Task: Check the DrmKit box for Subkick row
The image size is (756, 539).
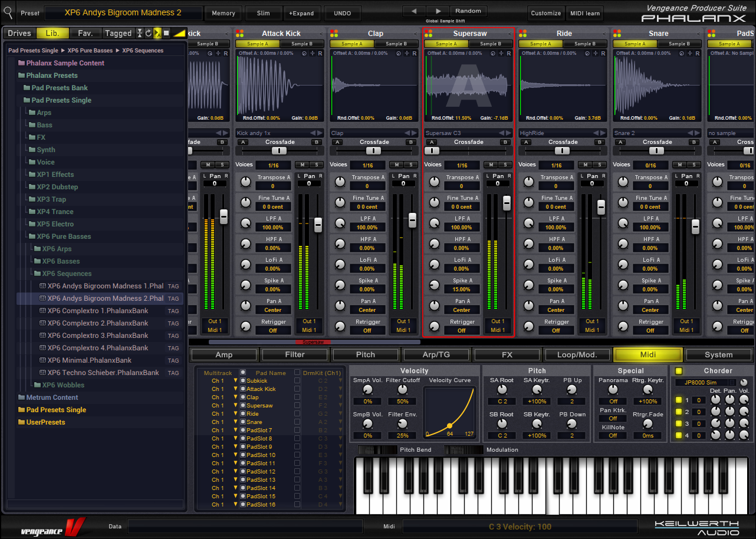Action: [x=297, y=381]
